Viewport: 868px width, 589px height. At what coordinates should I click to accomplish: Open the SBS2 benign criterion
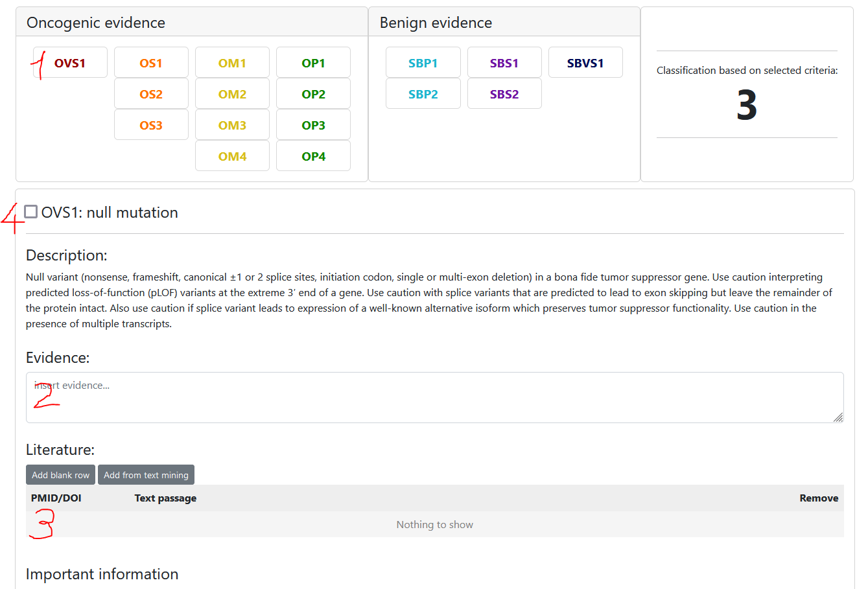click(x=504, y=94)
